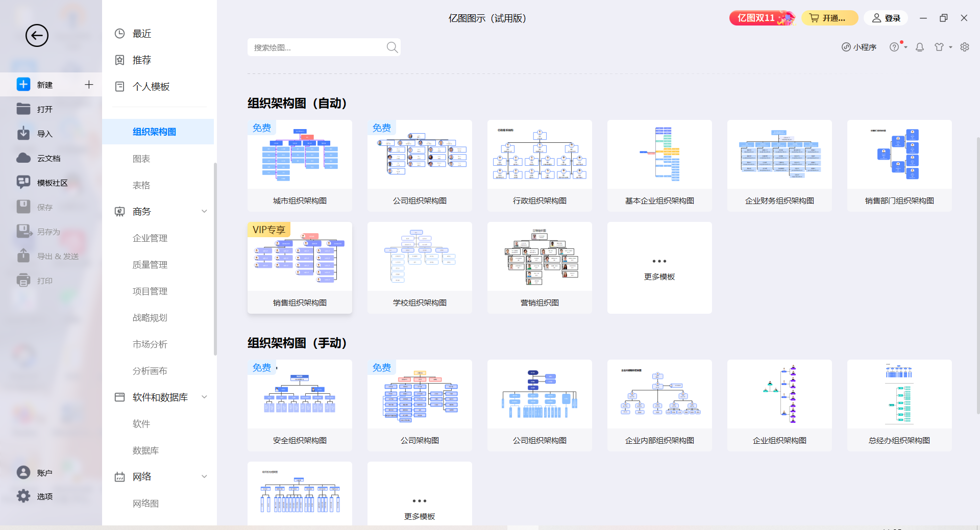Click the 推荐 badge icon
The image size is (980, 530).
[x=120, y=60]
